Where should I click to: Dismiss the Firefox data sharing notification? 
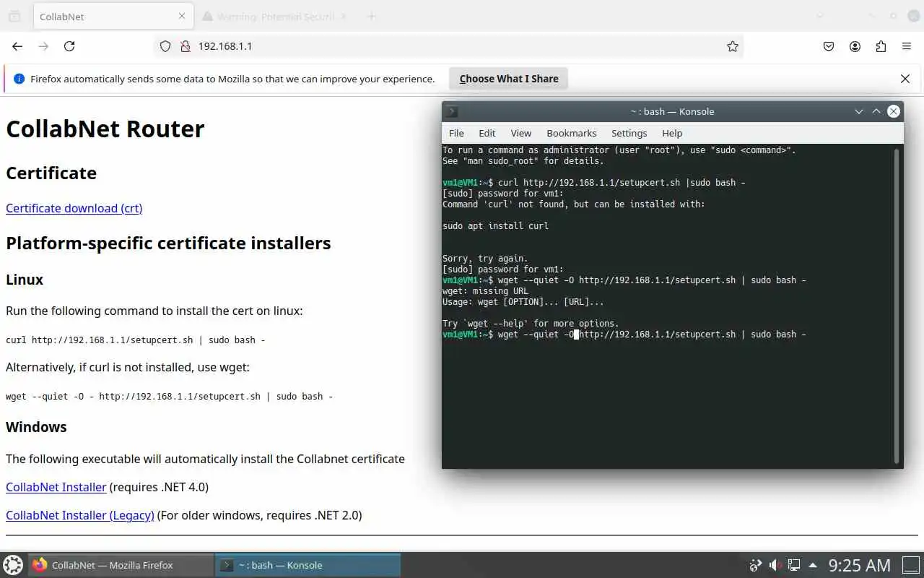click(x=905, y=79)
